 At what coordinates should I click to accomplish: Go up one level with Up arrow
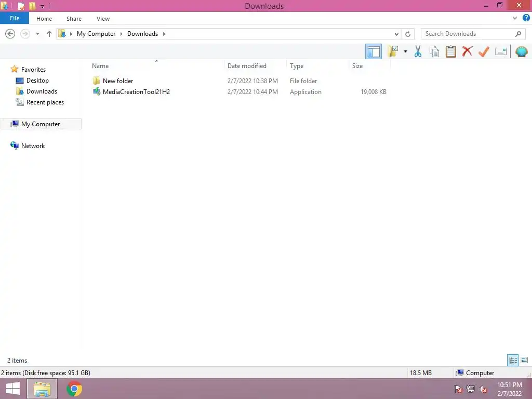[49, 34]
